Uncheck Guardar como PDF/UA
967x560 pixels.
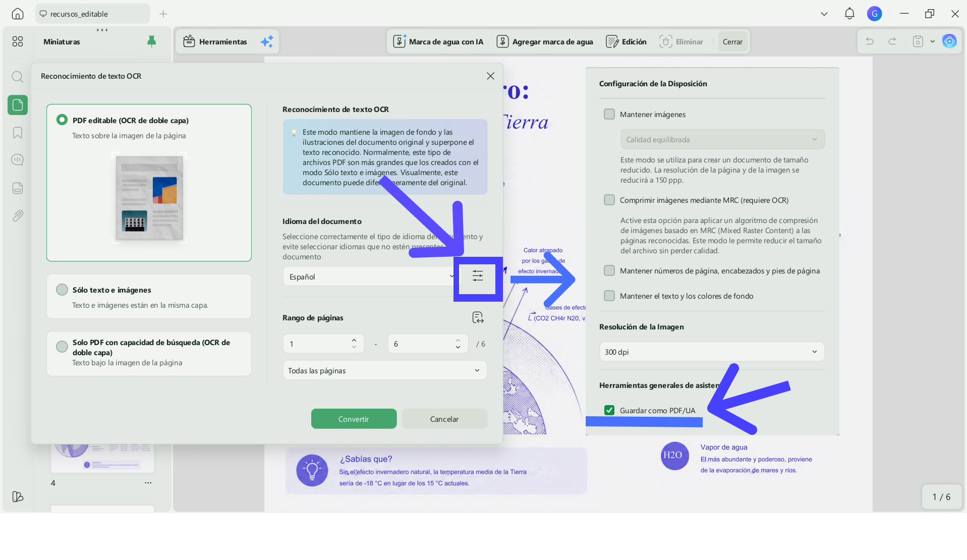point(609,410)
